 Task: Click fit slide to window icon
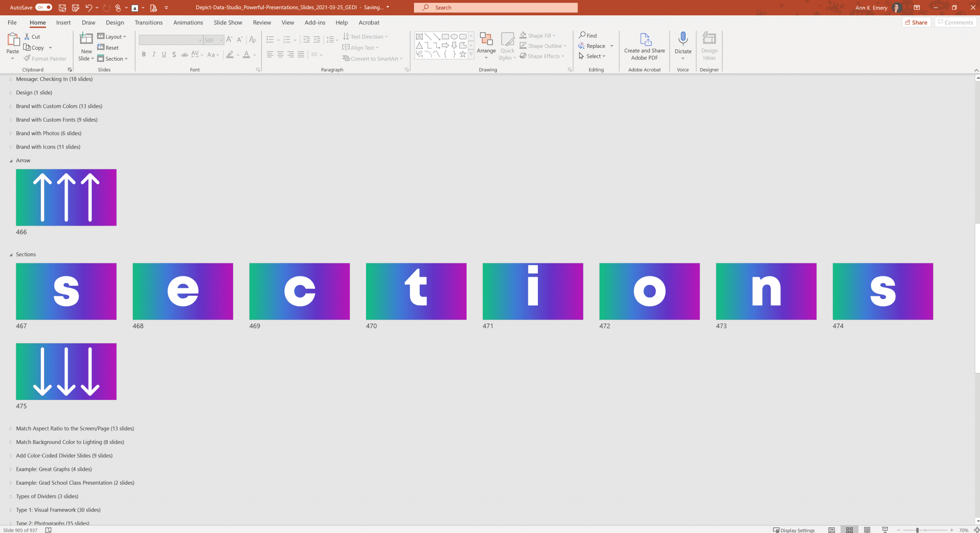[x=977, y=530]
